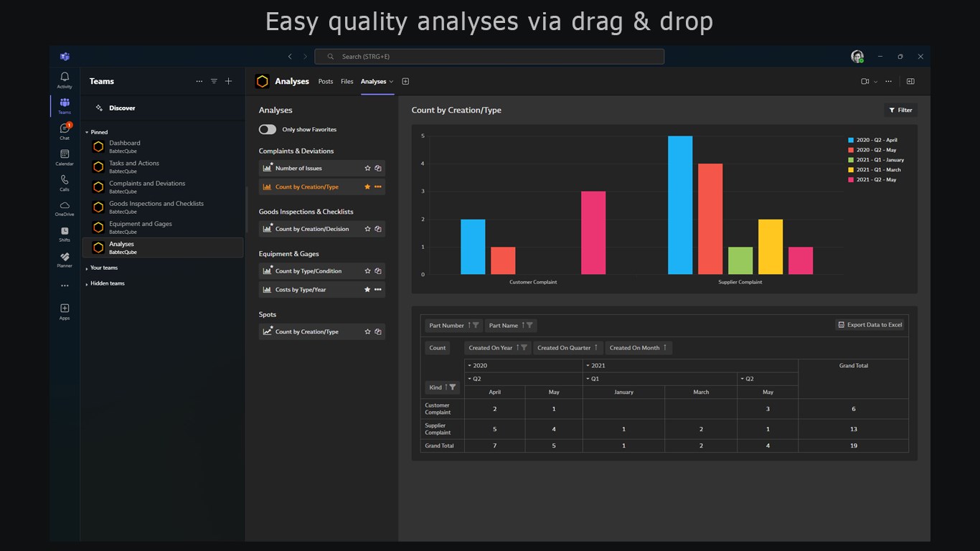Unfavorite the Costs by Type/Year analysis
The width and height of the screenshot is (980, 551).
[x=367, y=290]
